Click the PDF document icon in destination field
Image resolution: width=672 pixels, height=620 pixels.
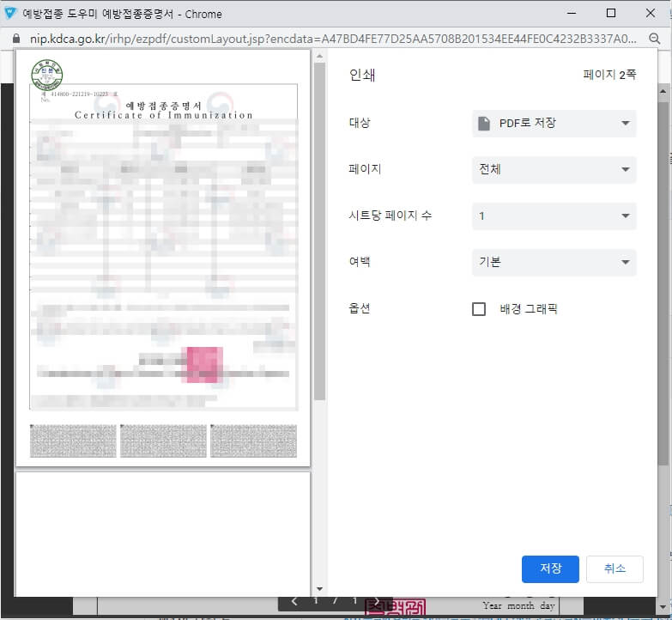tap(484, 124)
